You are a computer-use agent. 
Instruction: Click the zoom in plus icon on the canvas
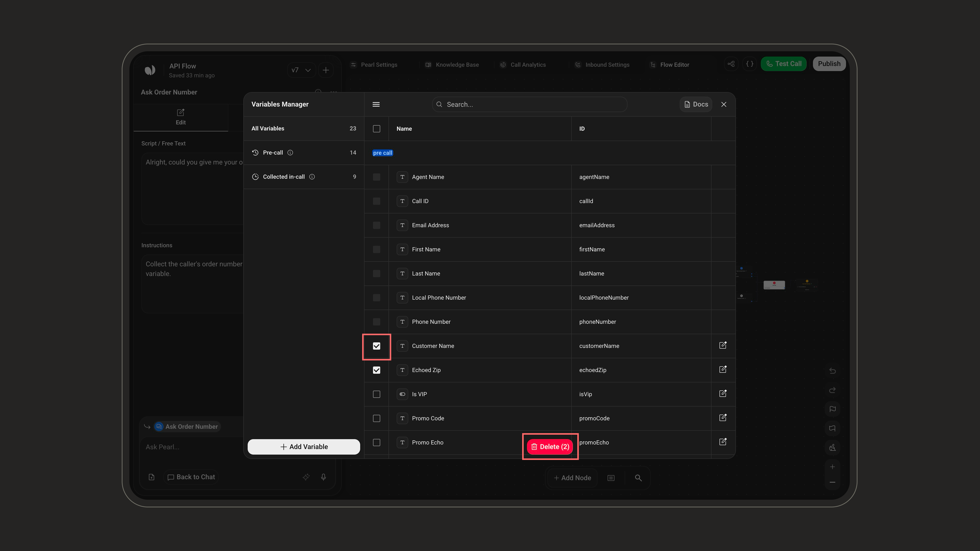[x=832, y=467]
